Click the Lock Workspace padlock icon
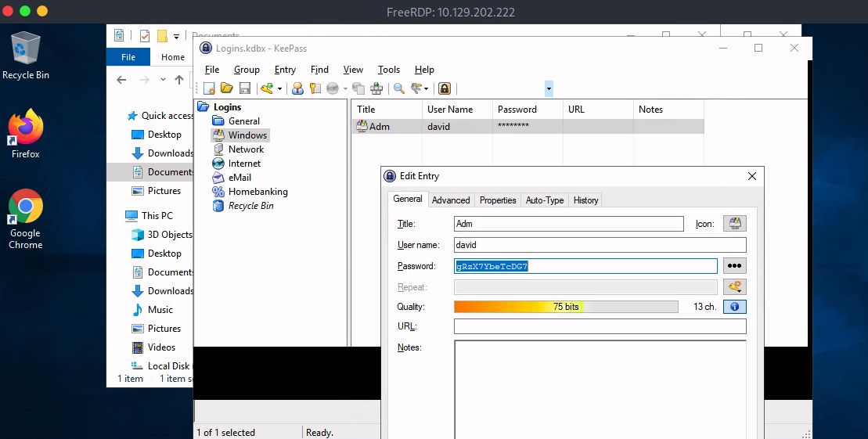This screenshot has width=868, height=439. (x=445, y=88)
